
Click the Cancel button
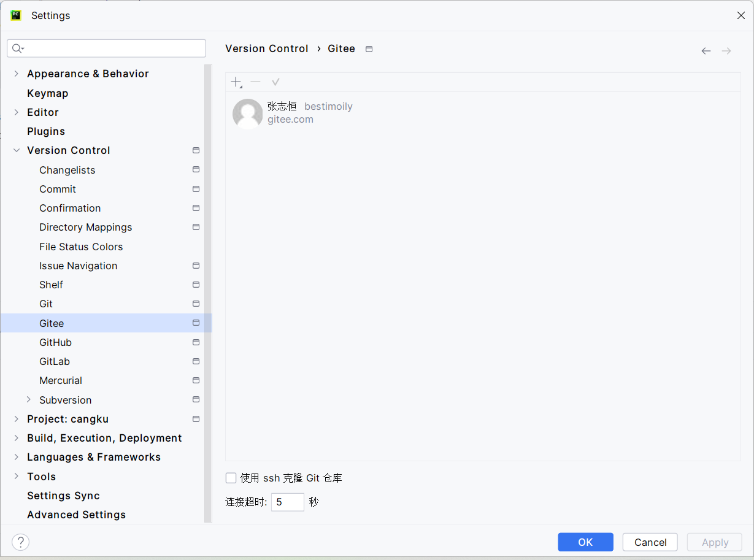[650, 542]
